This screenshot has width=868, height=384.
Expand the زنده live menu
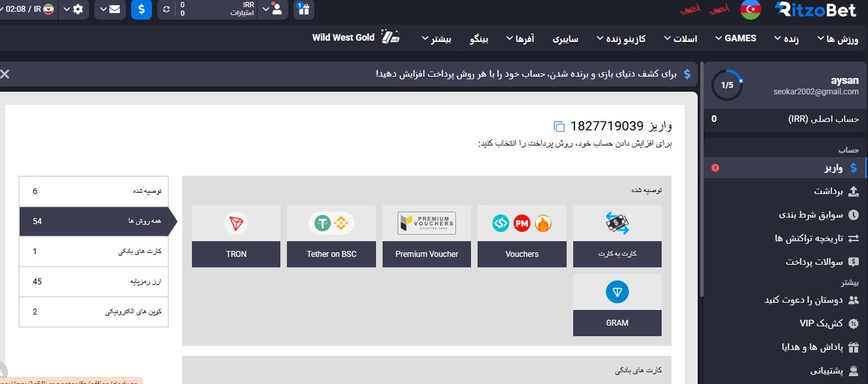click(x=786, y=39)
